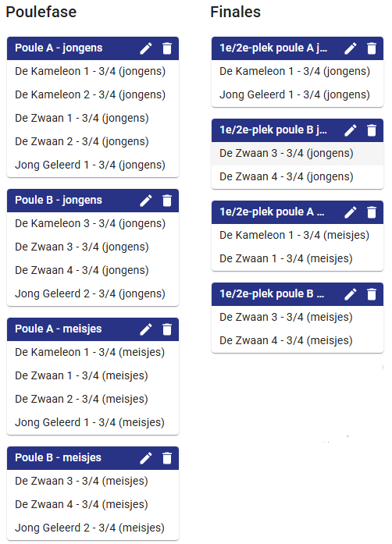Edit the Poule B - jongens group
Image resolution: width=392 pixels, height=544 pixels.
point(146,201)
